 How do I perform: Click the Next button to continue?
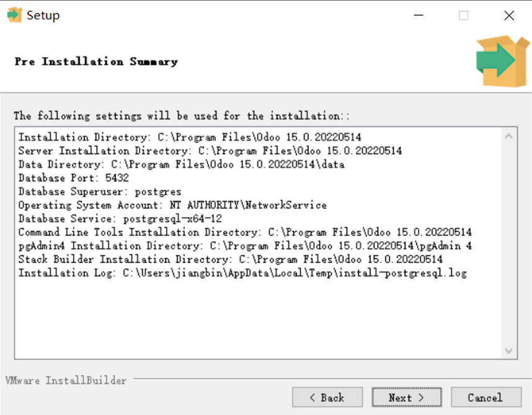click(407, 397)
